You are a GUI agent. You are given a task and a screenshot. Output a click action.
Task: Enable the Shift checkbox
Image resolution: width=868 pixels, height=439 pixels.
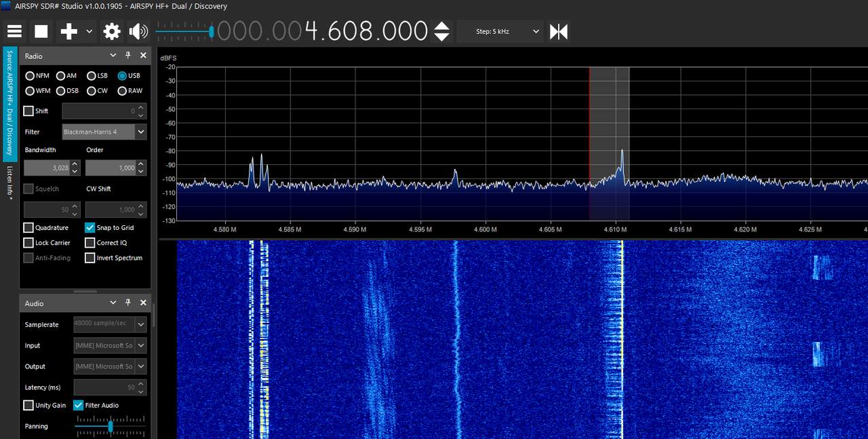point(28,111)
